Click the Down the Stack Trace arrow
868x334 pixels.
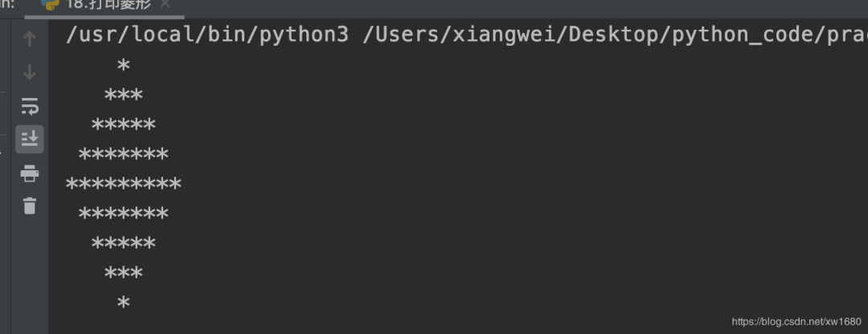(x=30, y=72)
